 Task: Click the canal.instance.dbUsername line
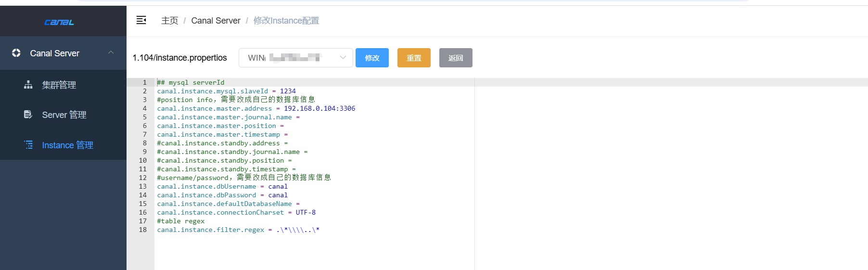(222, 186)
